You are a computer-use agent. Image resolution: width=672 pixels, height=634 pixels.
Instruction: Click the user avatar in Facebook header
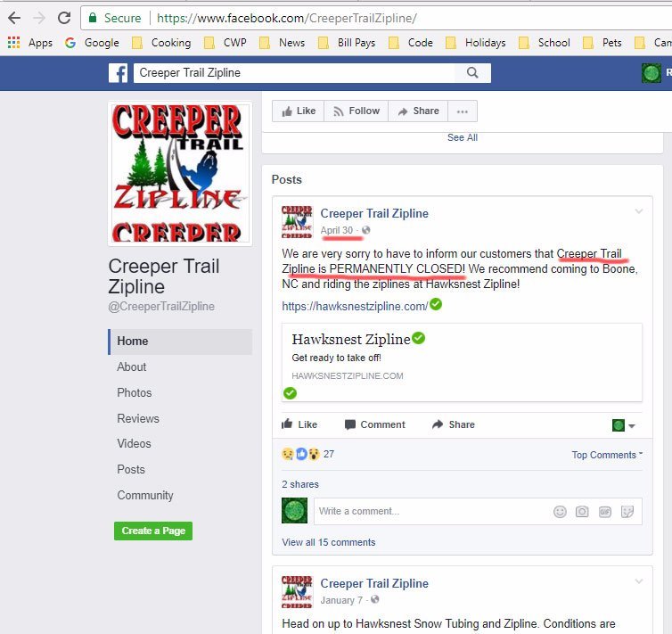point(651,73)
